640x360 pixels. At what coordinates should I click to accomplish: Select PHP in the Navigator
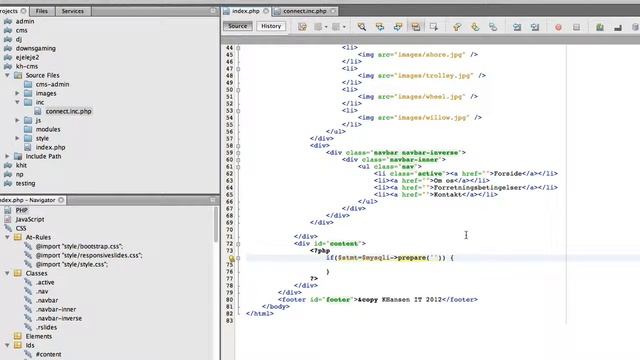22,210
